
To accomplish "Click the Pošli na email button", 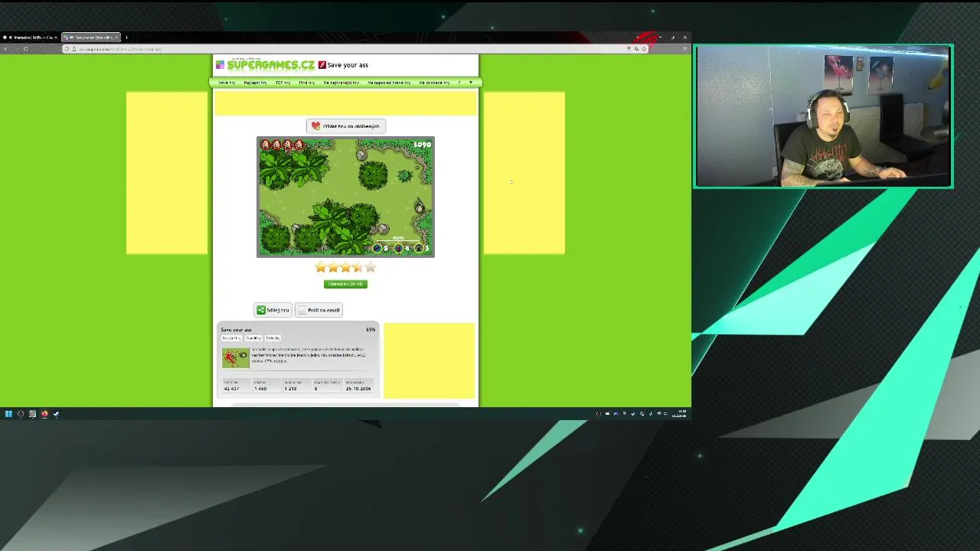I will pos(318,310).
